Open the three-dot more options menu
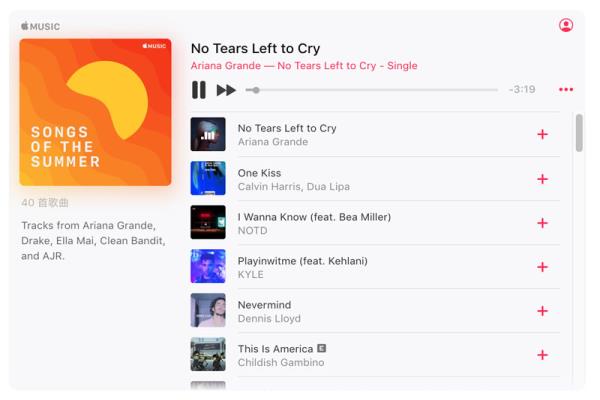The height and width of the screenshot is (400, 600). tap(566, 90)
